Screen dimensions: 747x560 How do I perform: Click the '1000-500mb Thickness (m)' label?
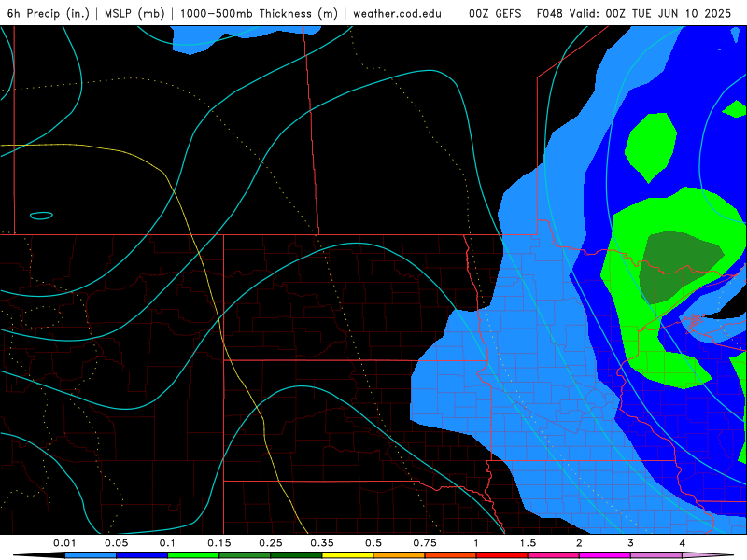(259, 13)
